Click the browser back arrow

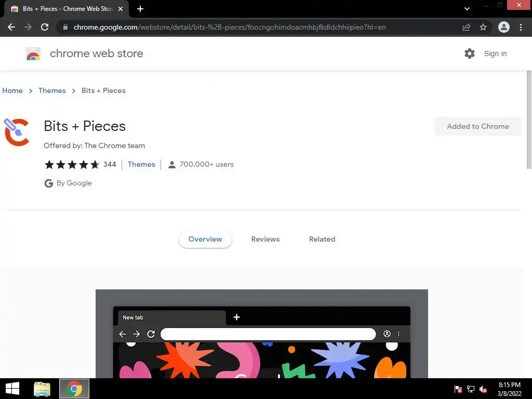pos(11,27)
